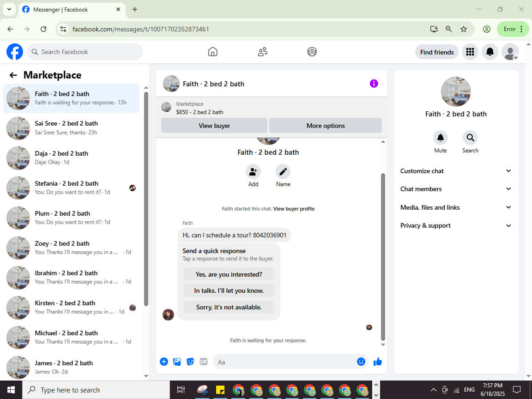The image size is (532, 399).
Task: Select the James conversation
Action: (71, 367)
